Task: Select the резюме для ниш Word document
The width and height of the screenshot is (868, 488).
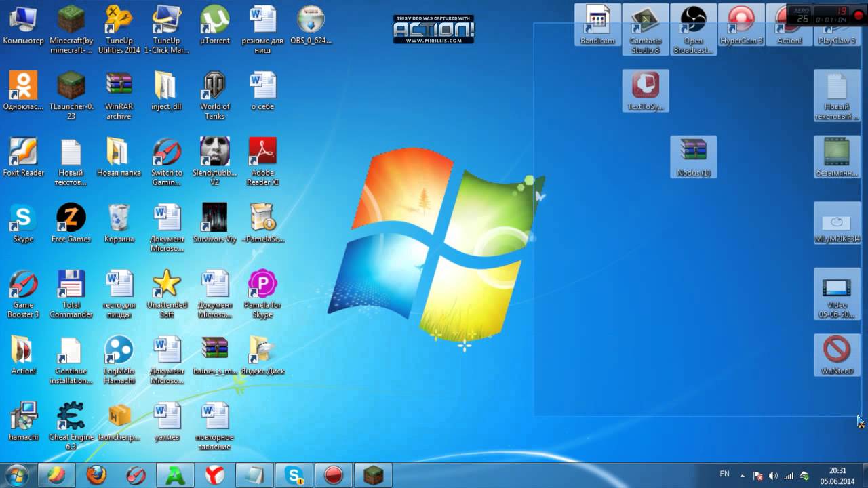Action: (262, 29)
